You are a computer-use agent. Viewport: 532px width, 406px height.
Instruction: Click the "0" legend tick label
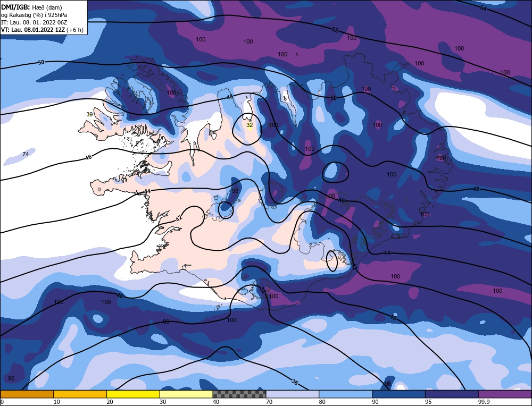[x=2, y=402]
